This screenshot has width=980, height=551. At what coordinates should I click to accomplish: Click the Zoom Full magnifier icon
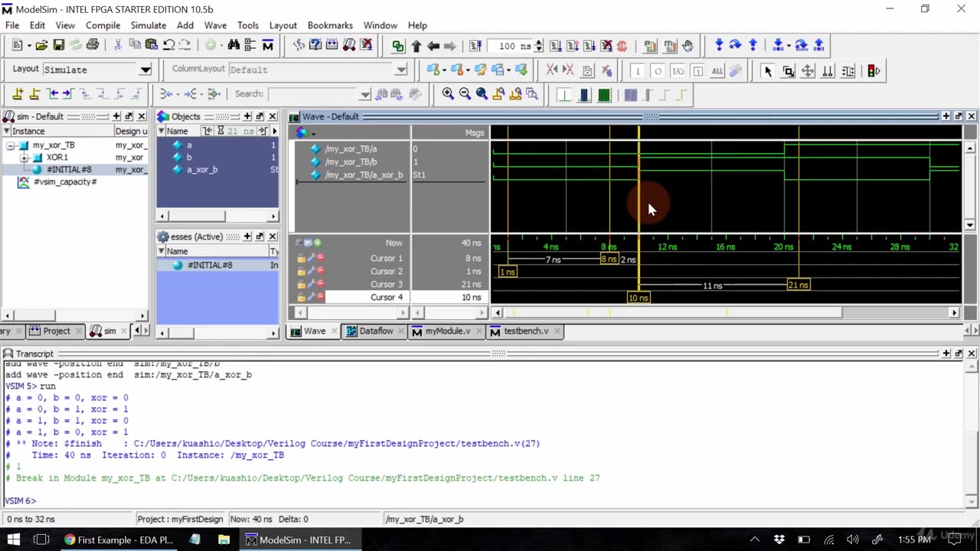click(x=482, y=94)
